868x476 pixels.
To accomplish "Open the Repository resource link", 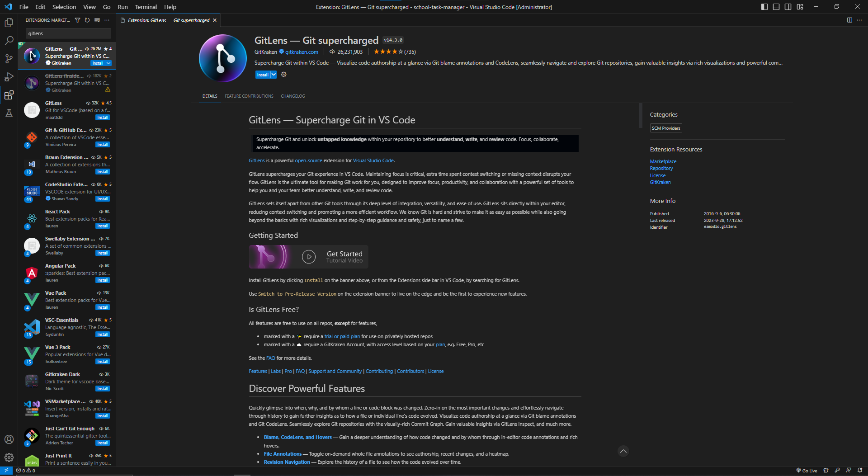I will point(661,168).
